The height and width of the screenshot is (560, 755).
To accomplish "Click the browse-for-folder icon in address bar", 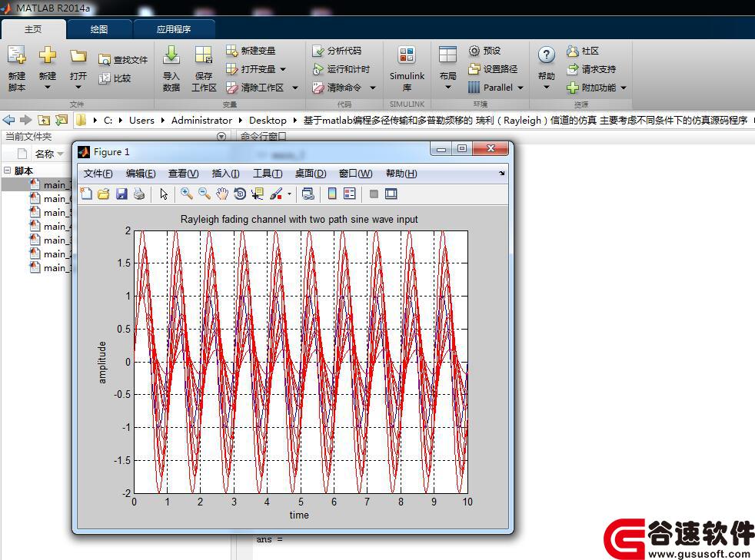I will [62, 120].
